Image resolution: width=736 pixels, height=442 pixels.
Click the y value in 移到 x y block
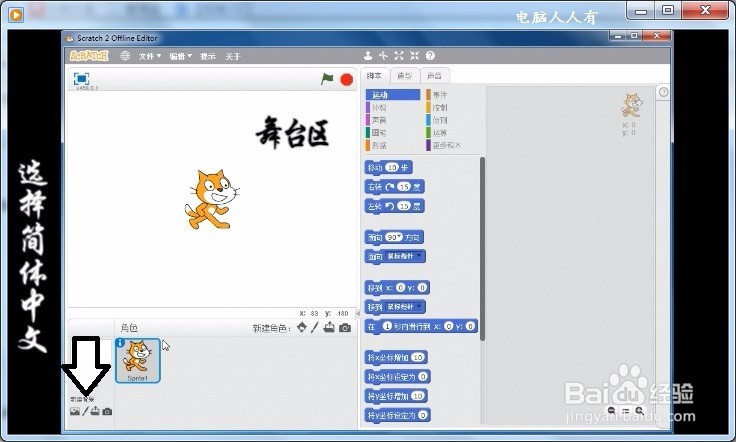422,288
